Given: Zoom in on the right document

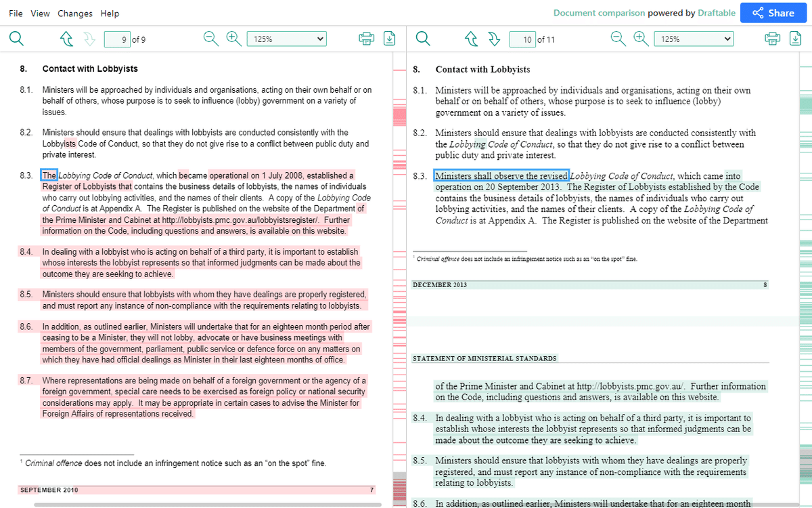Looking at the screenshot, I should [x=641, y=39].
